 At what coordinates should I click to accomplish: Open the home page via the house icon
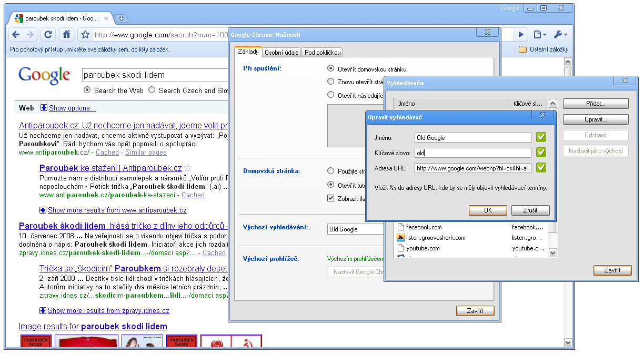pos(66,35)
